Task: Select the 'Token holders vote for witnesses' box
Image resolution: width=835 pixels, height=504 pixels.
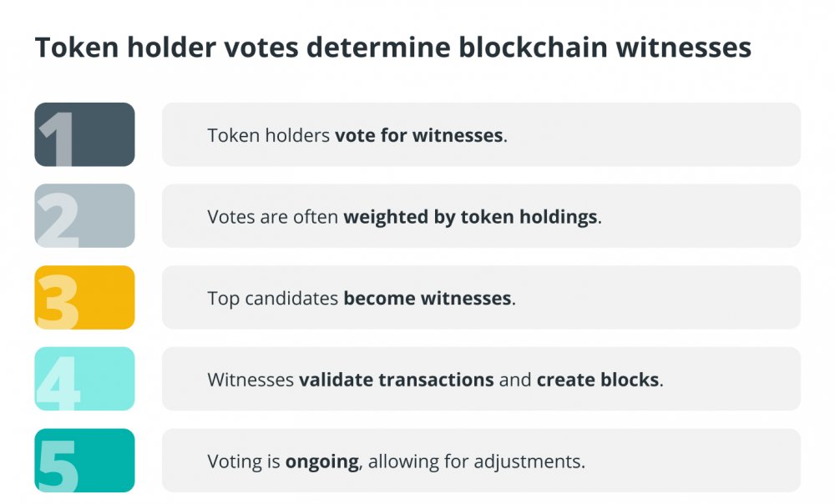Action: (x=482, y=134)
